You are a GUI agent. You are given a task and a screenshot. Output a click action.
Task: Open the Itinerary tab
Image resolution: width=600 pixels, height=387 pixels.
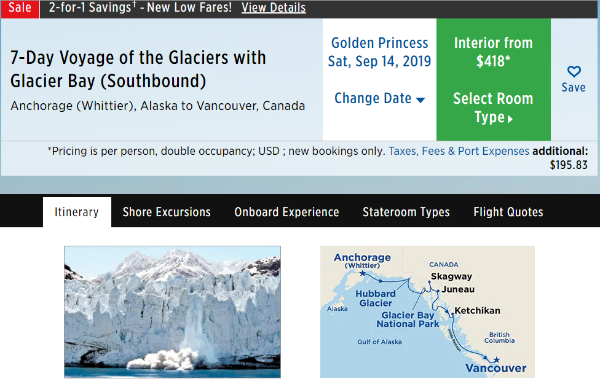pyautogui.click(x=77, y=212)
